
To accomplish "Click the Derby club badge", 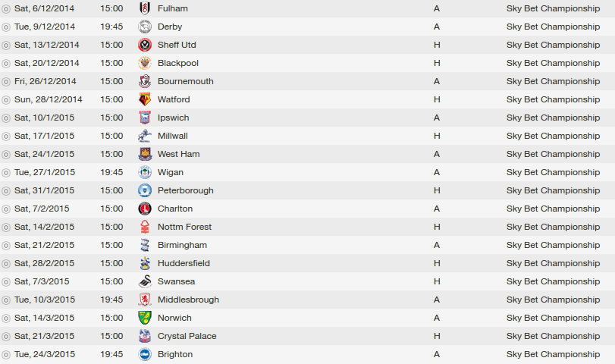I will click(144, 27).
